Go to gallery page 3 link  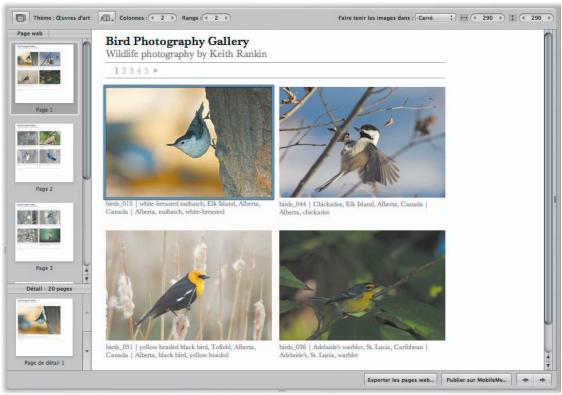click(x=132, y=71)
